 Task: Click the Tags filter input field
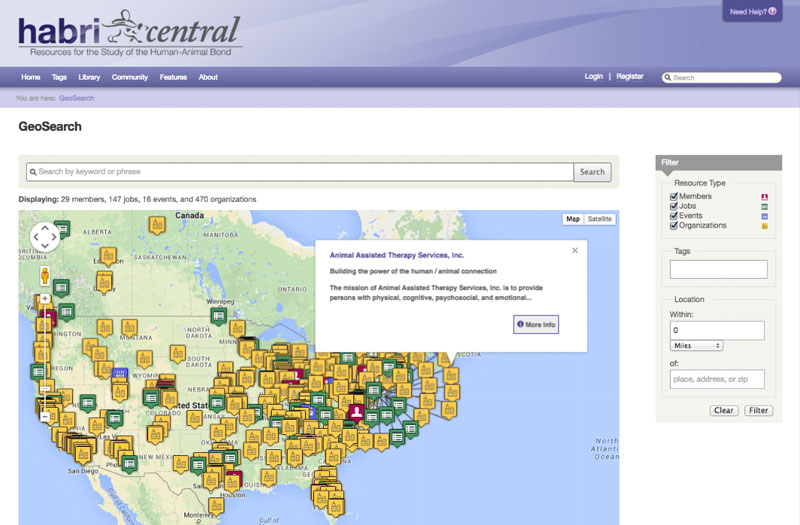pyautogui.click(x=718, y=269)
